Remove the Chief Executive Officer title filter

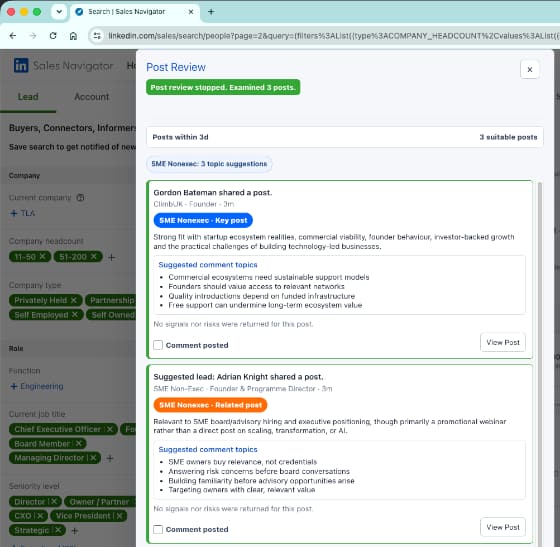110,429
